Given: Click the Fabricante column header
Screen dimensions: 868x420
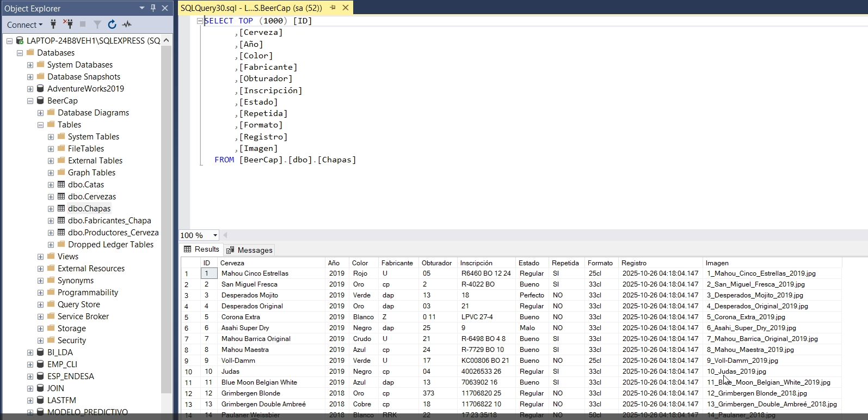Looking at the screenshot, I should tap(398, 263).
